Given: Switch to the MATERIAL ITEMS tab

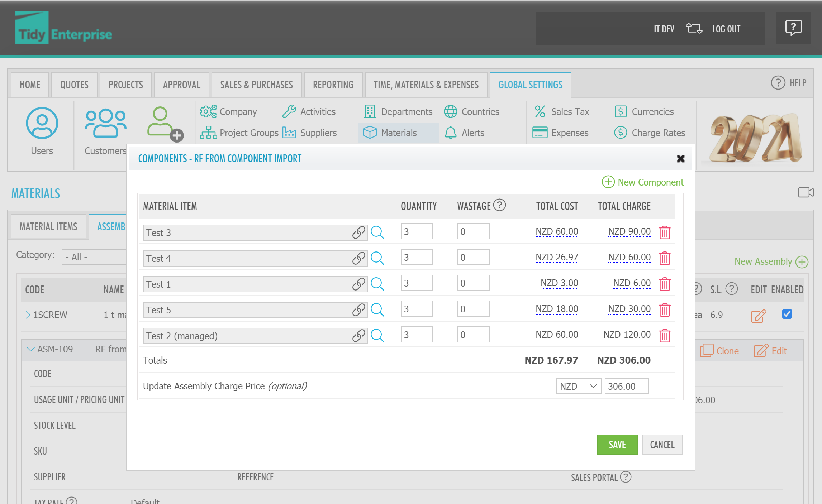Looking at the screenshot, I should 48,226.
